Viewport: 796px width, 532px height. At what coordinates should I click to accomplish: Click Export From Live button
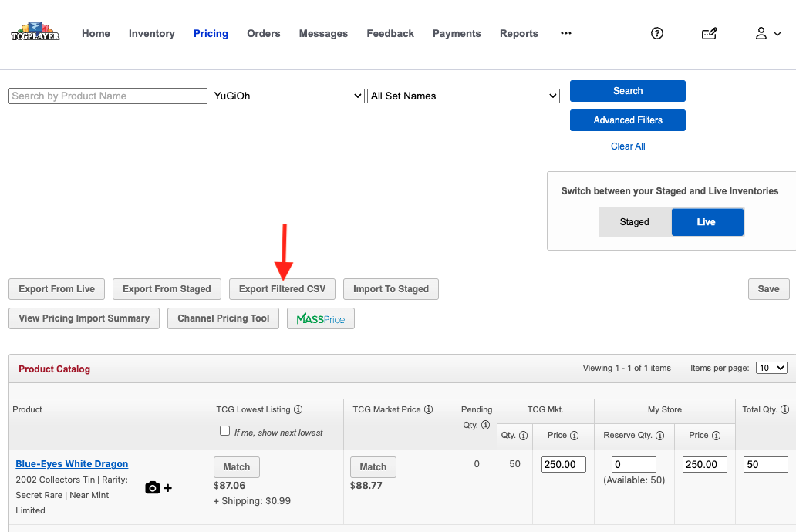click(57, 289)
